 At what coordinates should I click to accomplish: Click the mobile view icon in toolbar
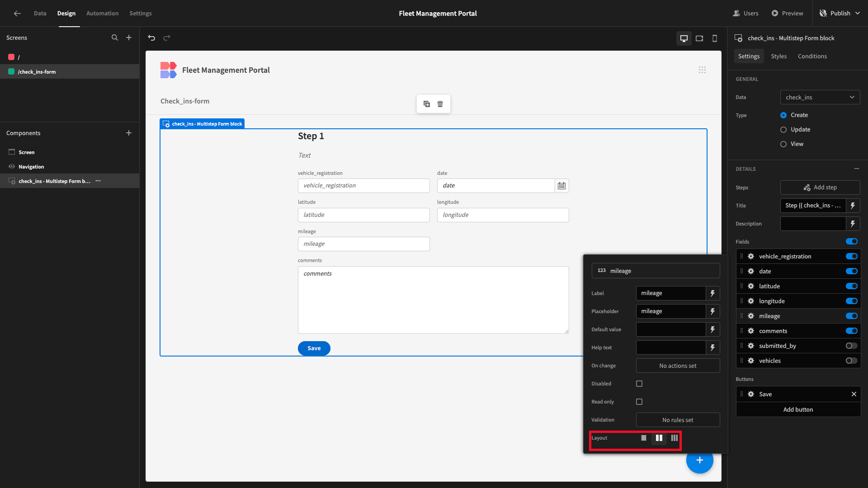click(x=715, y=38)
